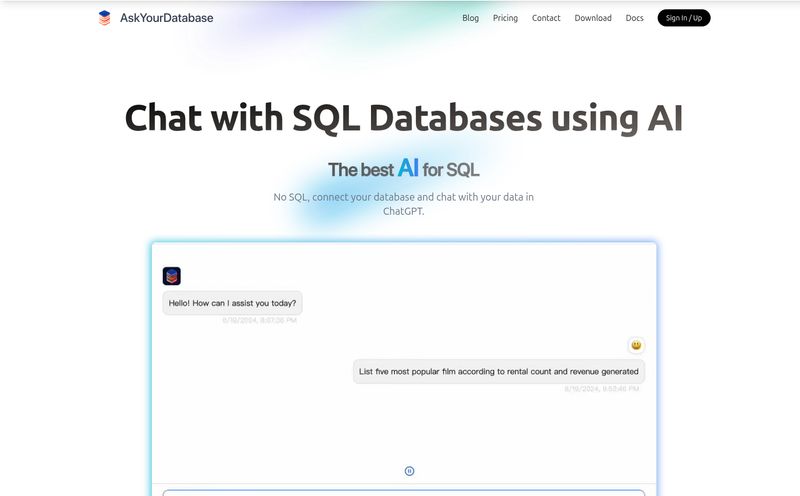This screenshot has height=496, width=800.
Task: Click the 'No SQL, connect your database' description
Action: point(404,204)
